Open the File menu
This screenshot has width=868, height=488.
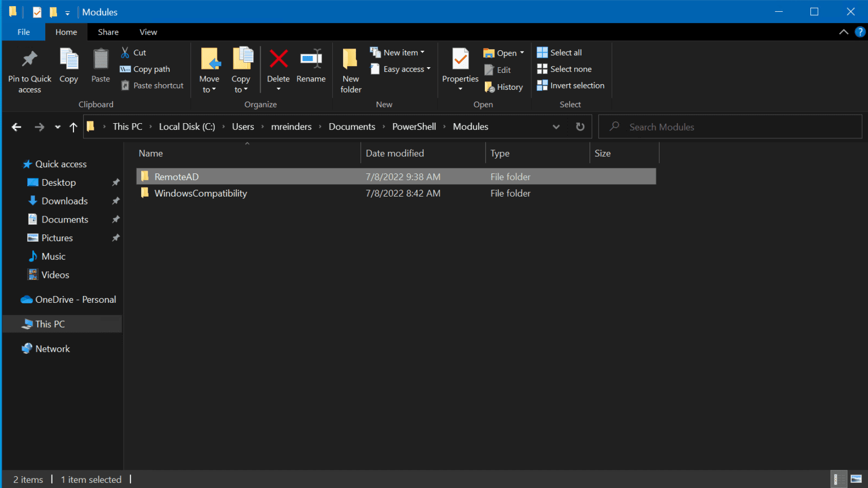(x=23, y=32)
